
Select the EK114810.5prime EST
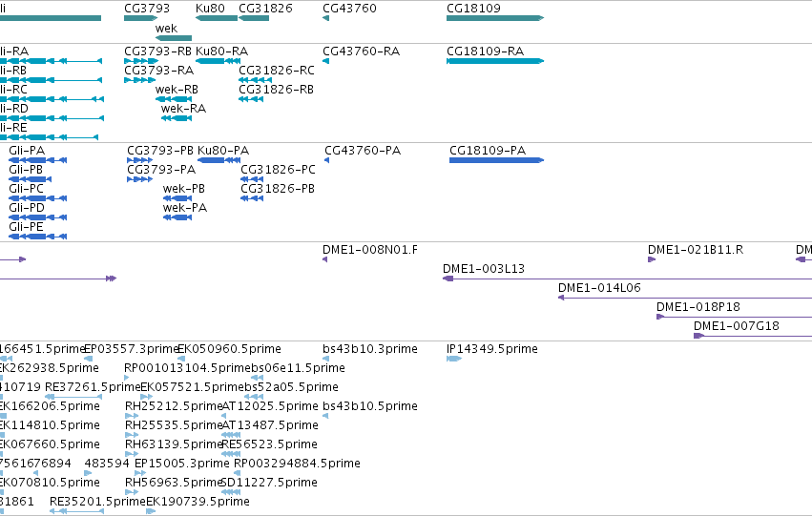[x=3, y=435]
